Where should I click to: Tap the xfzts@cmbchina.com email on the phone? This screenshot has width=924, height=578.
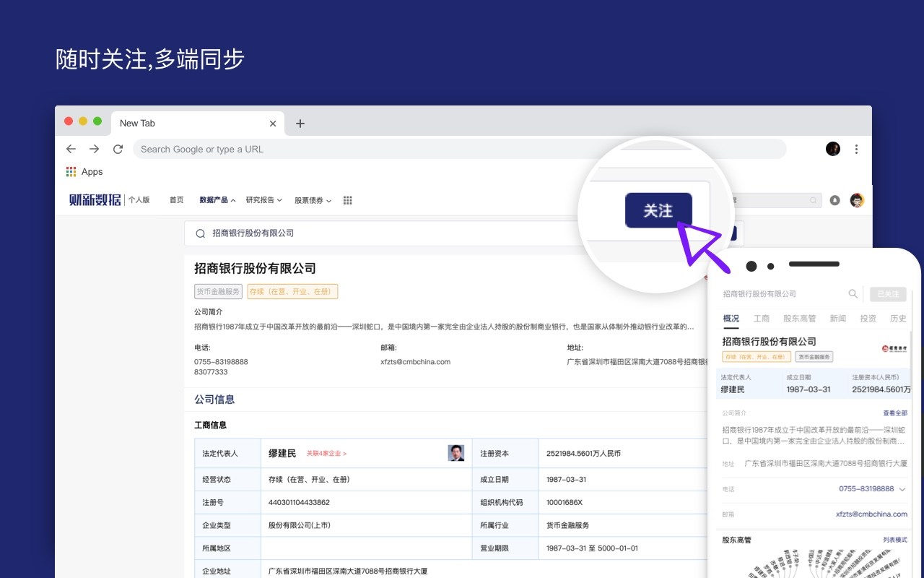click(x=871, y=514)
